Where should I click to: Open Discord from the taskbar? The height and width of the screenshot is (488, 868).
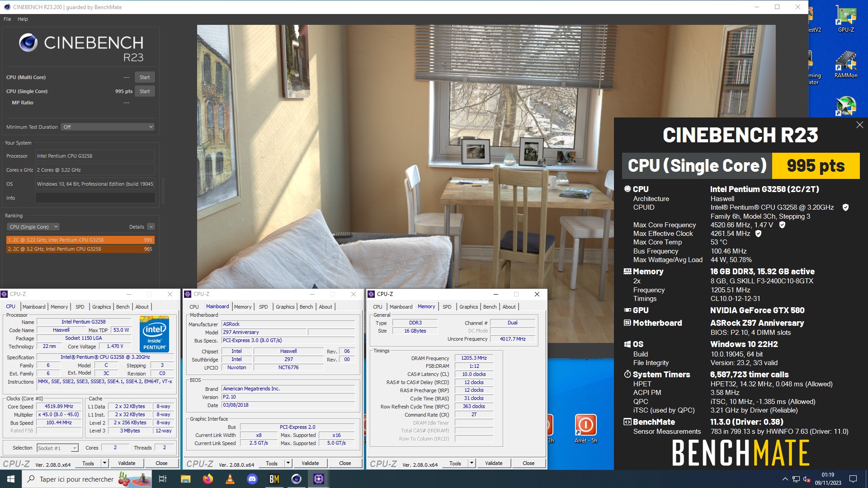click(252, 479)
